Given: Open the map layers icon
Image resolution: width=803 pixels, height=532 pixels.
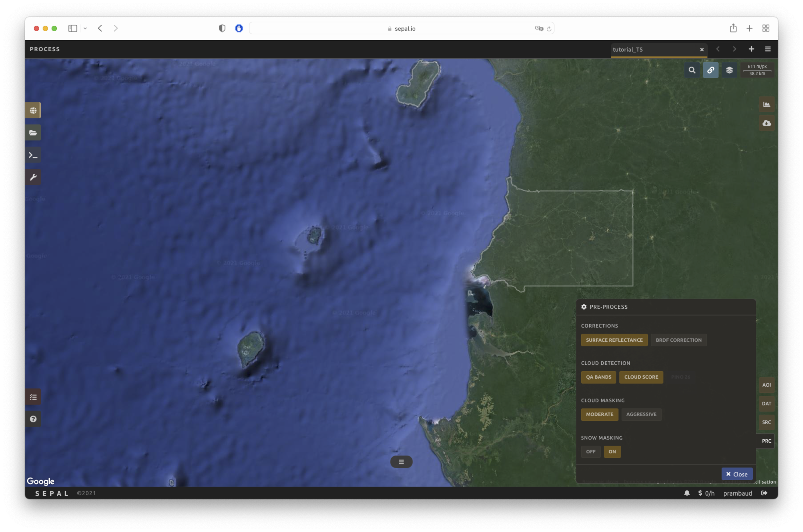Looking at the screenshot, I should click(x=729, y=70).
